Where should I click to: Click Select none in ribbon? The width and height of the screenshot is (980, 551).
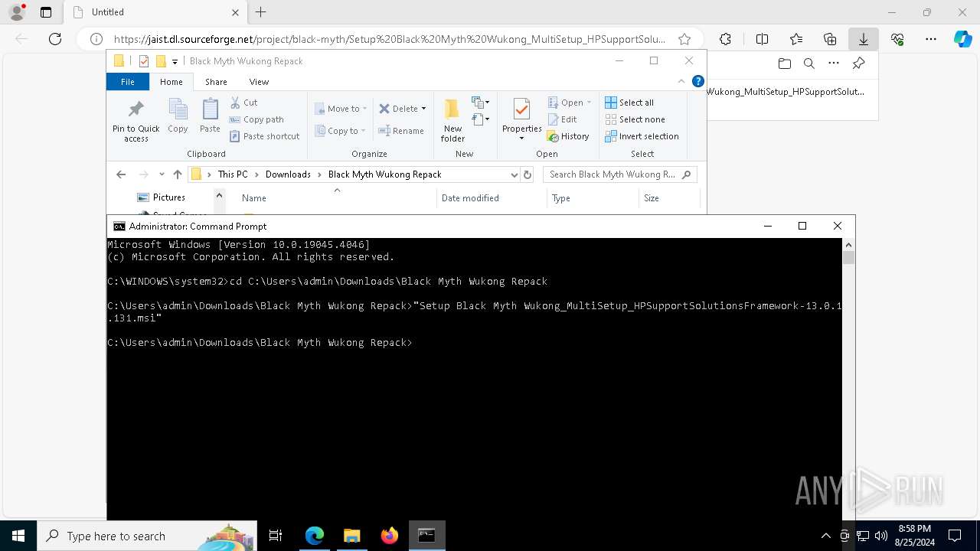(x=635, y=119)
